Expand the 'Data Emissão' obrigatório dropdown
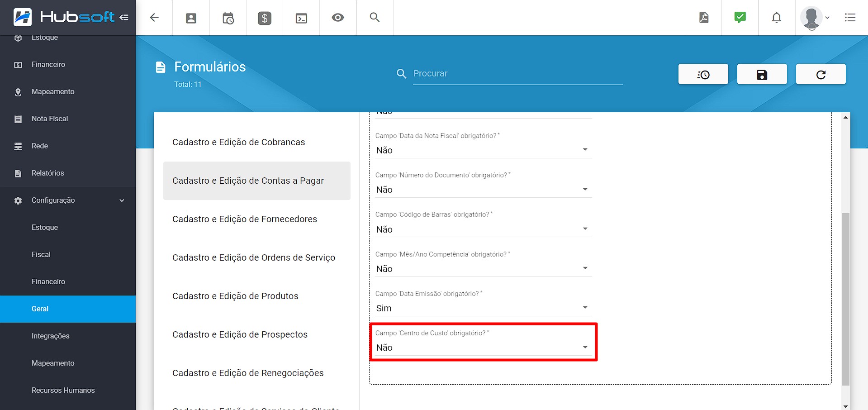The width and height of the screenshot is (868, 410). [483, 308]
